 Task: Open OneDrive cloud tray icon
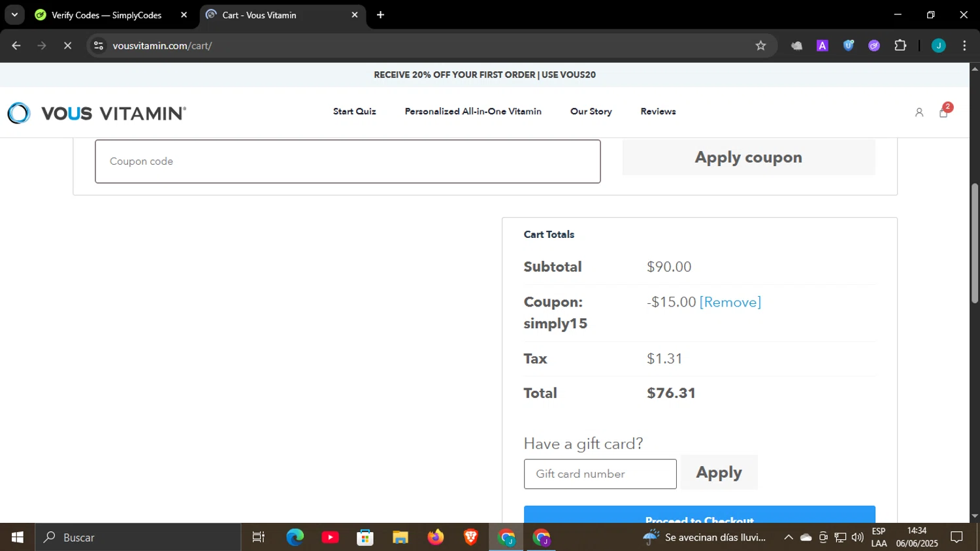pyautogui.click(x=806, y=537)
